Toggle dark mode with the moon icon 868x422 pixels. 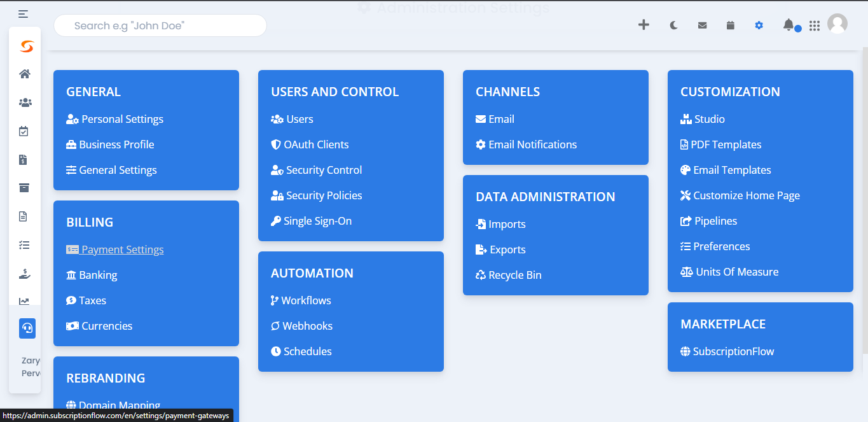(x=673, y=25)
